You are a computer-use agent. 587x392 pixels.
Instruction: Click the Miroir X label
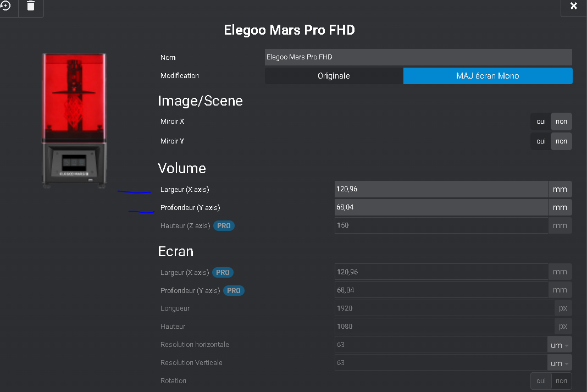pos(172,122)
